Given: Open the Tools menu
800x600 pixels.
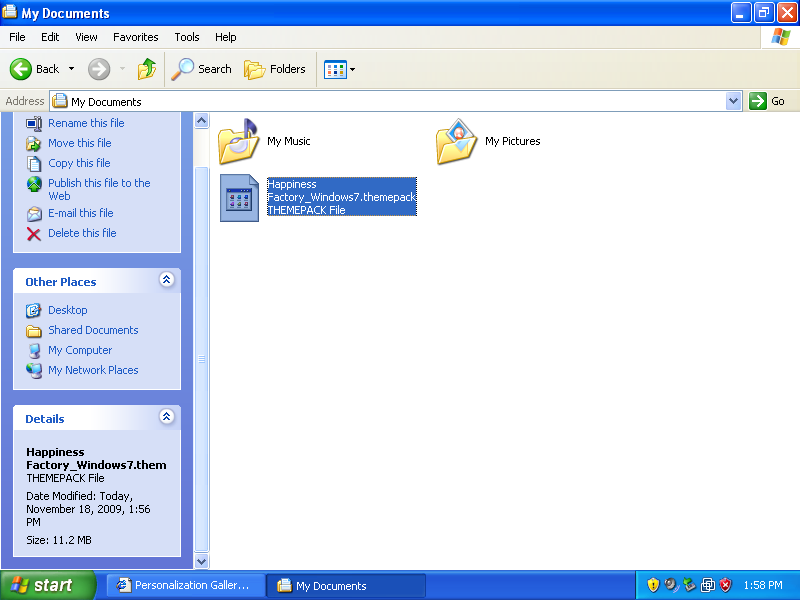Looking at the screenshot, I should tap(187, 37).
